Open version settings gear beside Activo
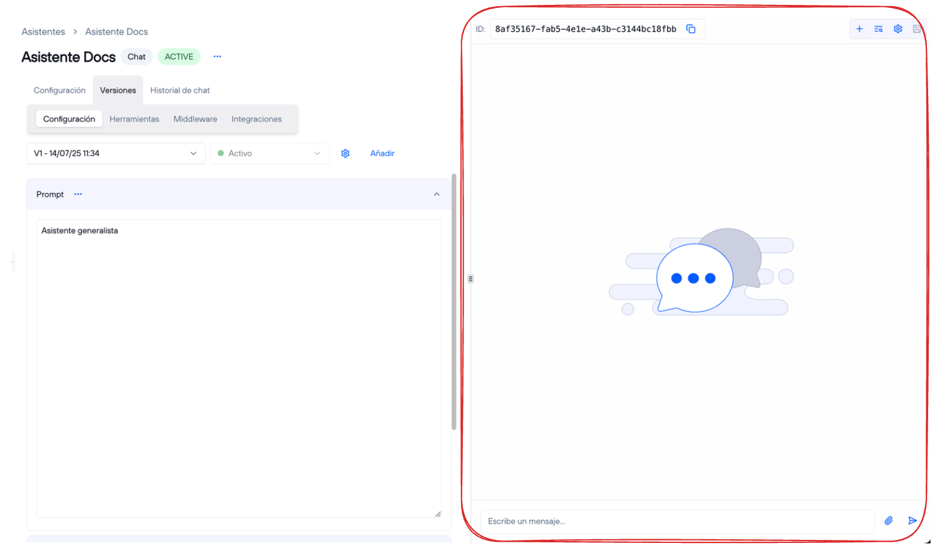This screenshot has width=944, height=560. coord(345,154)
